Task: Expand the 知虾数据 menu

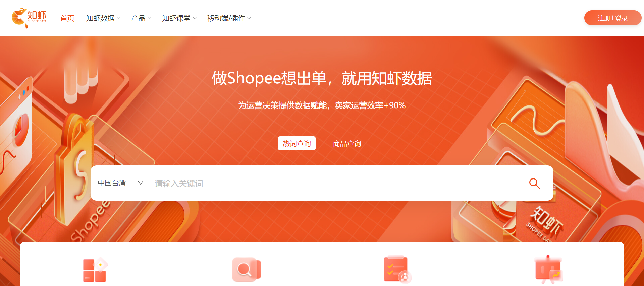Action: [x=103, y=18]
